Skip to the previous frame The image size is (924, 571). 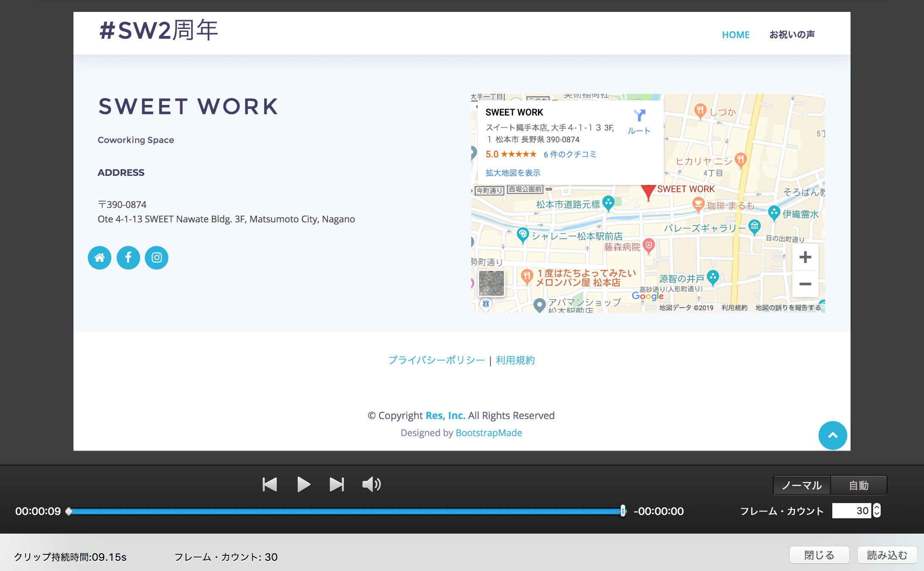[270, 484]
